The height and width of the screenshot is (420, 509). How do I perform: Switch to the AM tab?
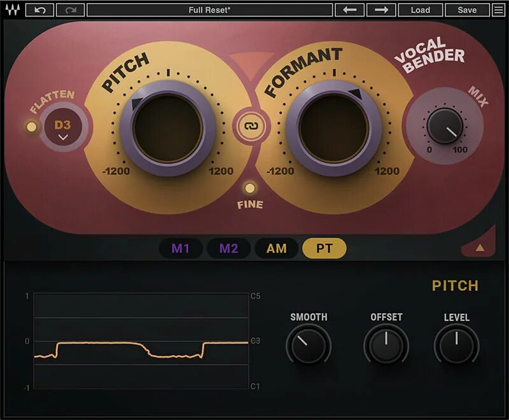point(277,249)
